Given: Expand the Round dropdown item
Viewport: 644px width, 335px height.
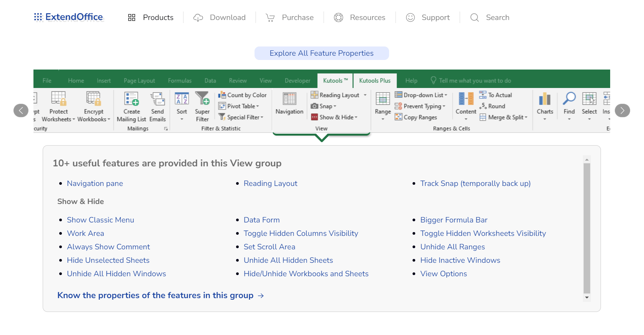Looking at the screenshot, I should pyautogui.click(x=492, y=106).
